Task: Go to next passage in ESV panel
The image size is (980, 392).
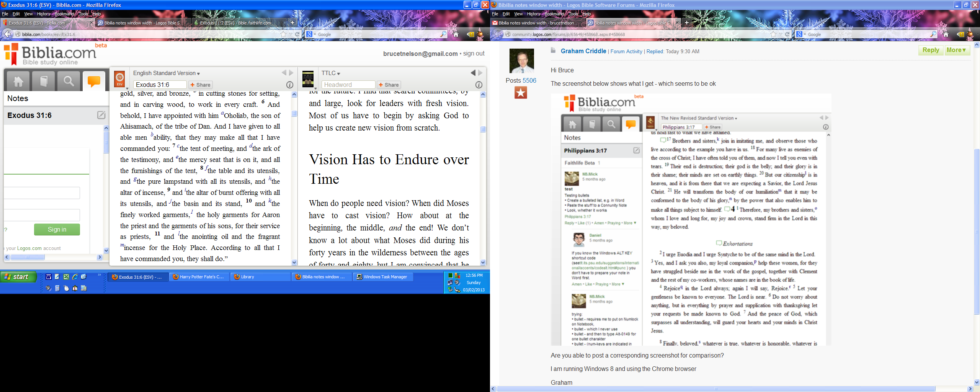Action: (291, 73)
